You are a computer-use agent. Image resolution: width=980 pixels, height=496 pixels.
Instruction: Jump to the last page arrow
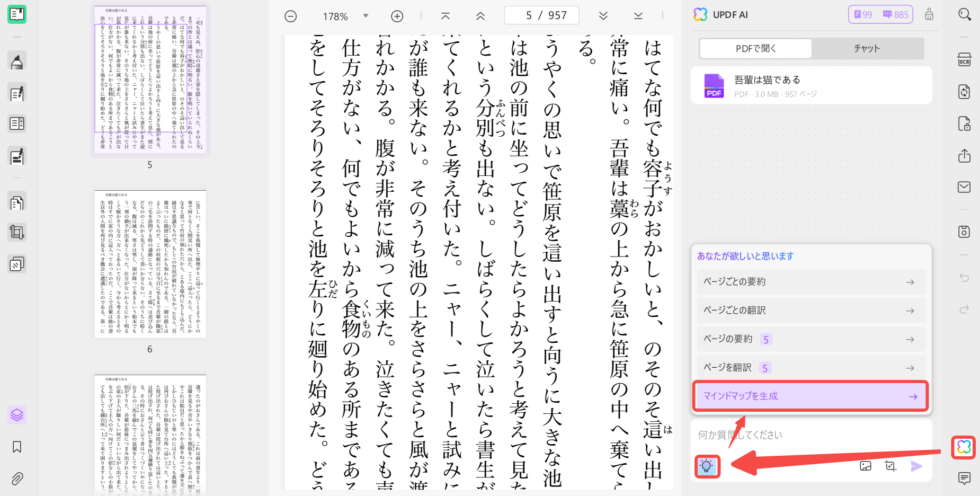(638, 16)
